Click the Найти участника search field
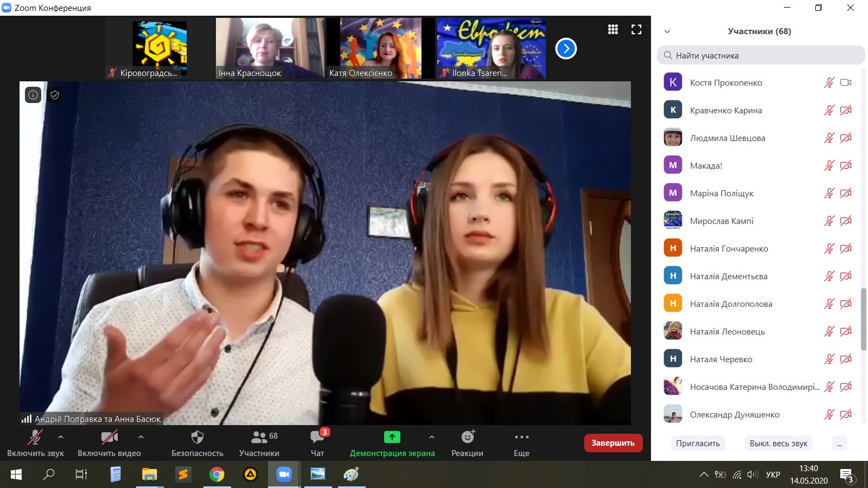The image size is (868, 488). coord(761,55)
